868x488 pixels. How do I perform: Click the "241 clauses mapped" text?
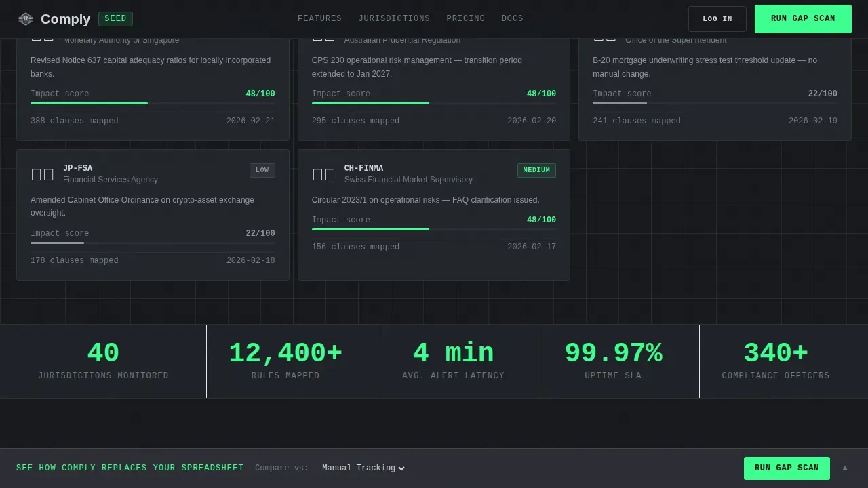[637, 121]
